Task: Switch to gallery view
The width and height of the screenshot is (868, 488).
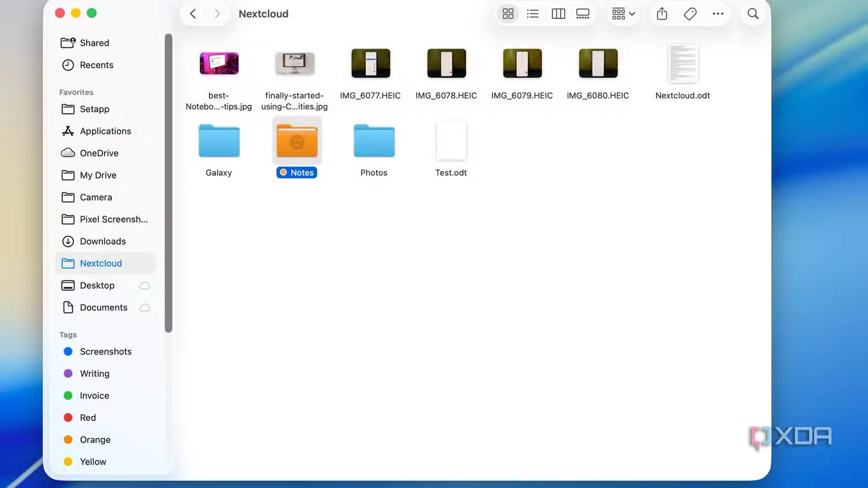Action: click(583, 14)
